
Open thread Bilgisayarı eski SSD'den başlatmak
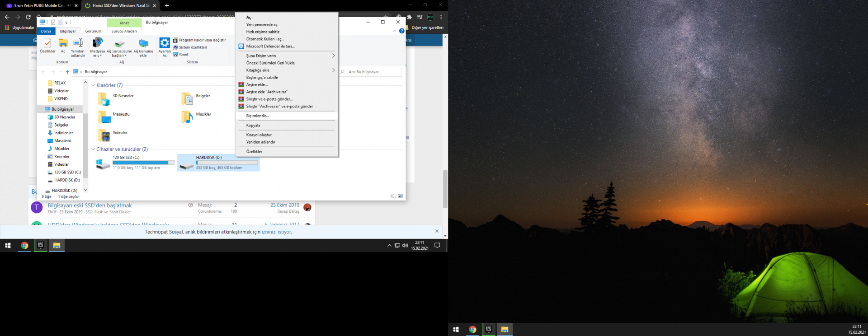90,205
